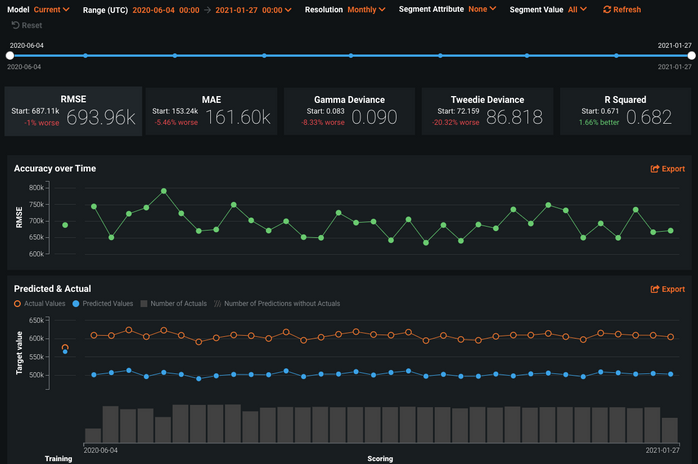Click the Number of Actuals square icon

coord(144,303)
